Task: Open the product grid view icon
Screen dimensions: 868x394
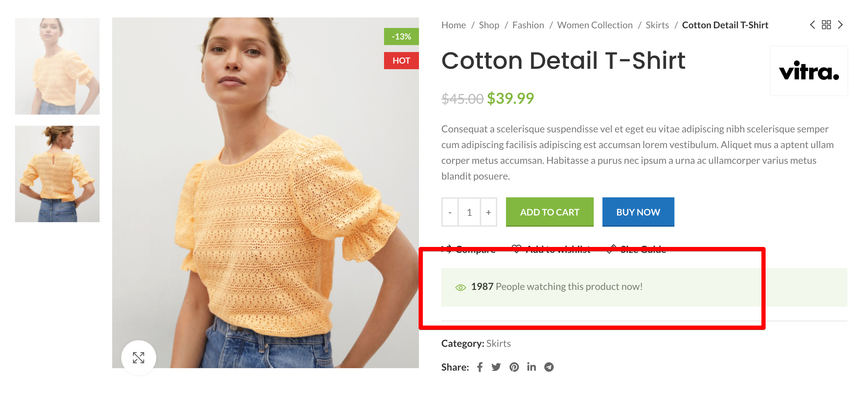Action: tap(826, 25)
